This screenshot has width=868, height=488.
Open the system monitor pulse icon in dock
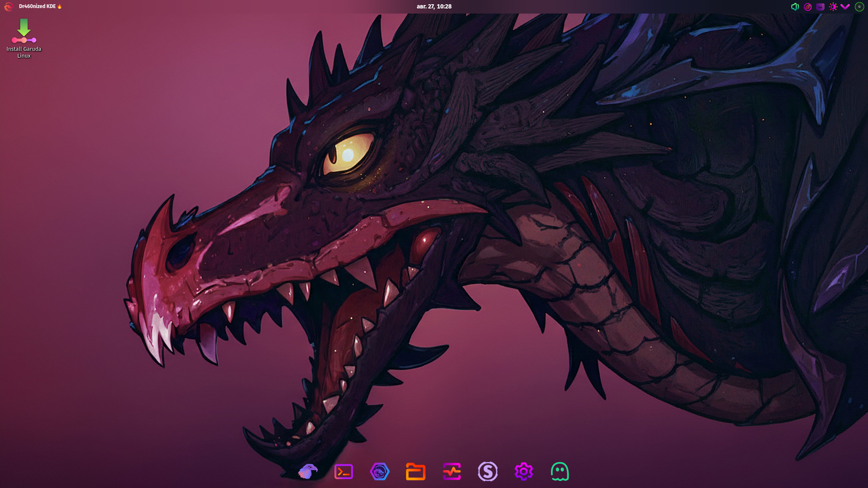452,471
